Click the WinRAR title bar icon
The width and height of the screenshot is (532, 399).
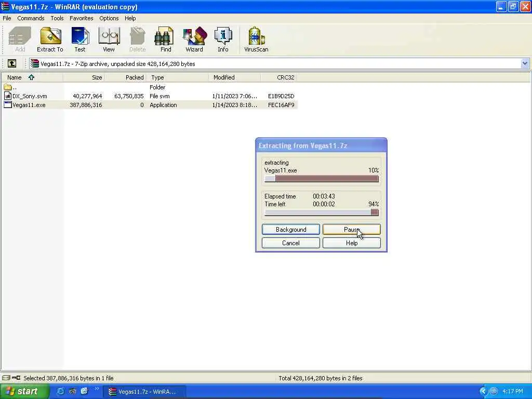pos(5,6)
